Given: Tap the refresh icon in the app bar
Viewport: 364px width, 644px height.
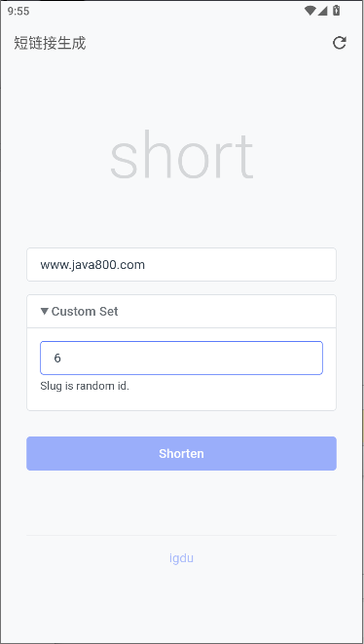Looking at the screenshot, I should pyautogui.click(x=339, y=43).
